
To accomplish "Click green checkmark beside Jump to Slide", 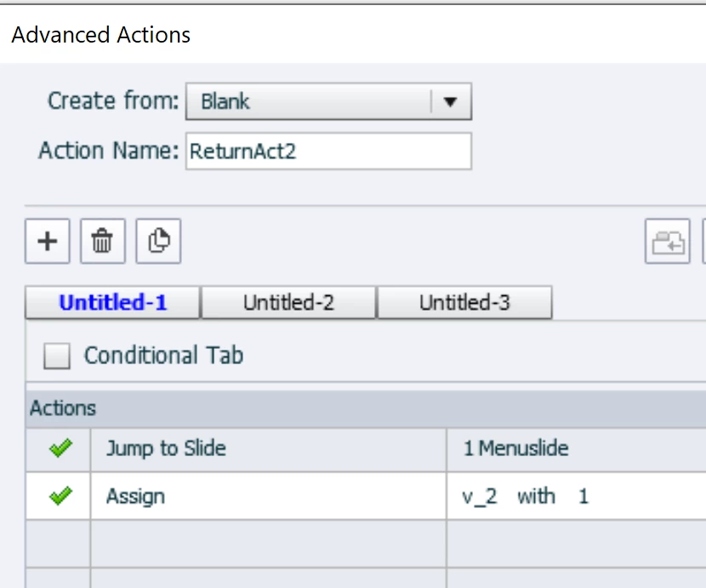I will coord(60,448).
